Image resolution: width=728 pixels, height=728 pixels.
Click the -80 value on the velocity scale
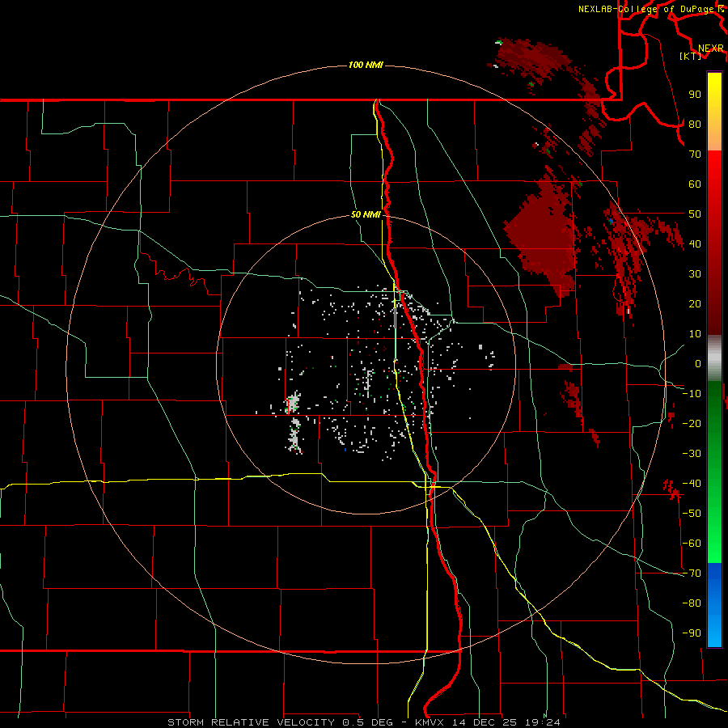pos(692,603)
